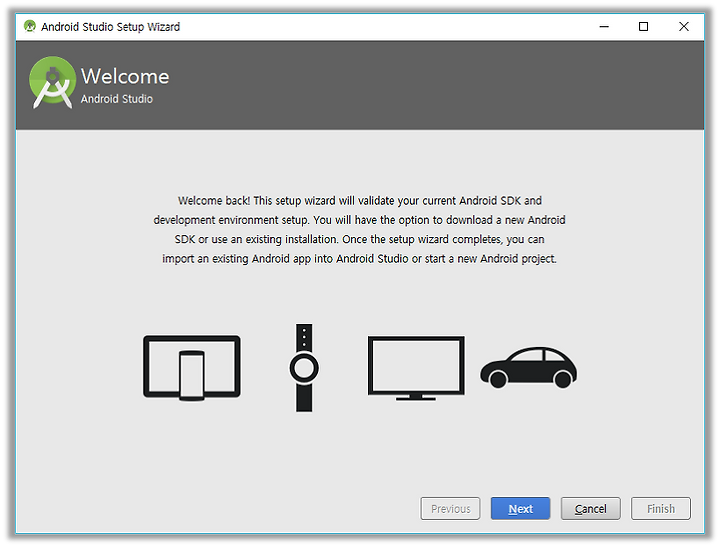Screen dimensions: 720x547
Task: Click the 'Welcome back! This setup wizard' line
Action: point(360,201)
